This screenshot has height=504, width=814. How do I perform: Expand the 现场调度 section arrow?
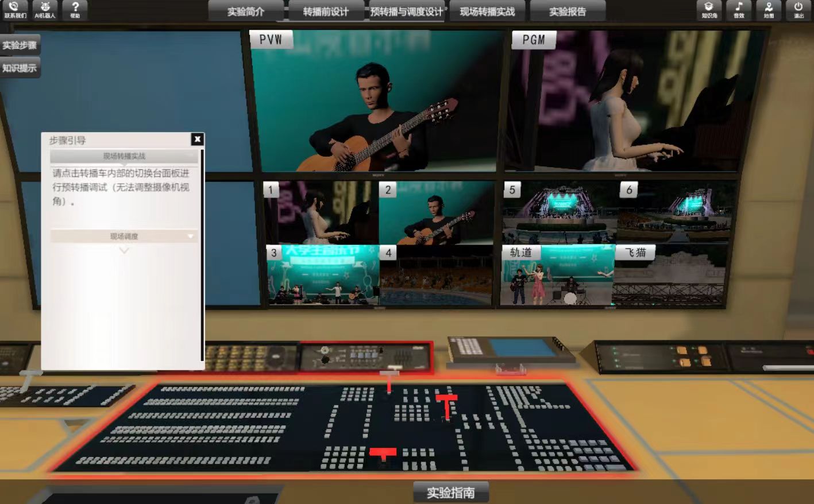(x=190, y=237)
